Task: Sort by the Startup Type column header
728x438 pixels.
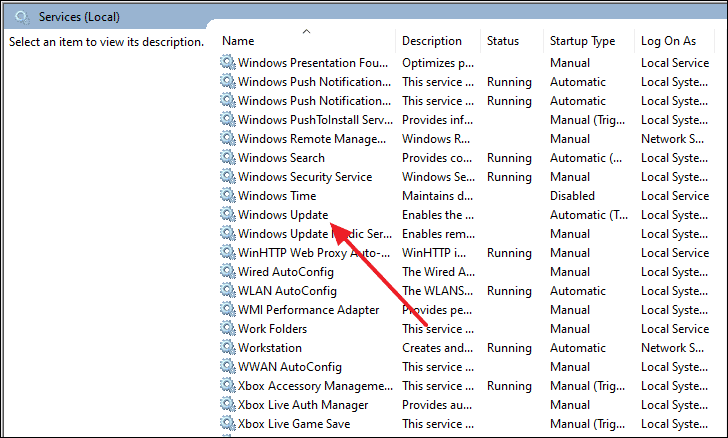Action: click(x=582, y=41)
